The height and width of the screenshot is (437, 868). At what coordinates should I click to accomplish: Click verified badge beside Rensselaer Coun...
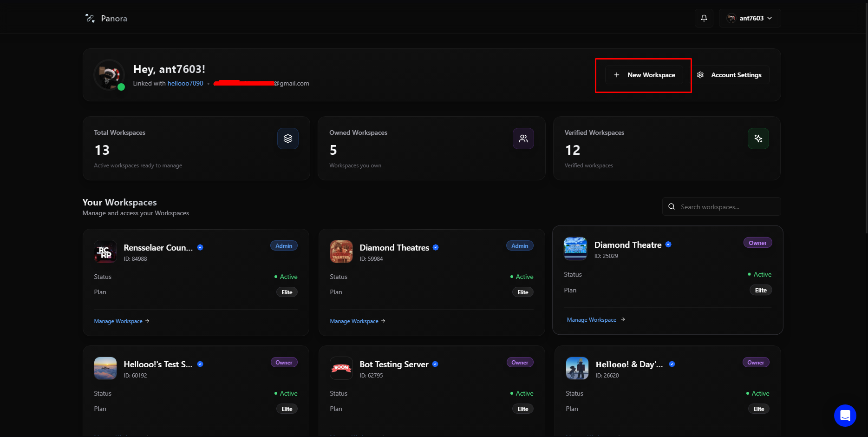(200, 247)
